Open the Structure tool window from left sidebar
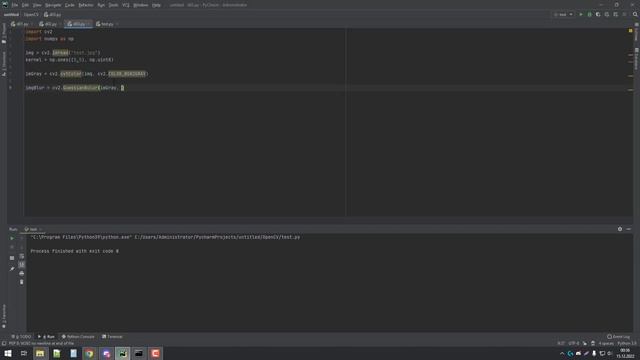This screenshot has height=360, width=640. tap(4, 63)
